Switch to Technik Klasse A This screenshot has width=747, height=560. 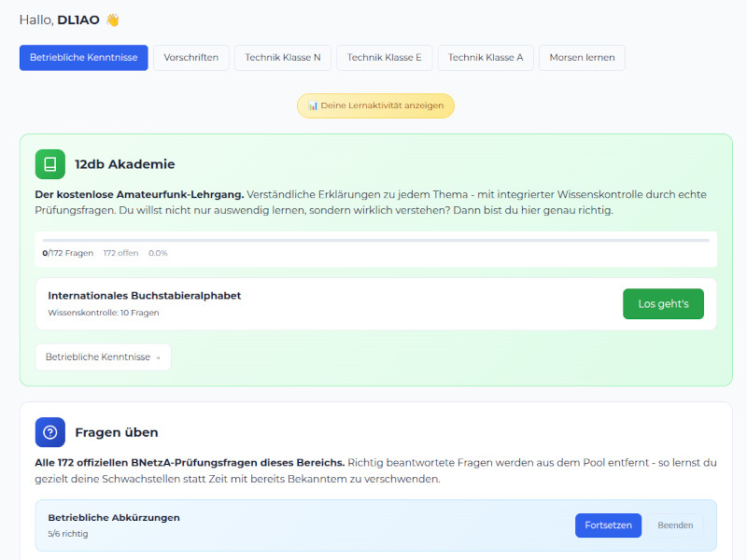pyautogui.click(x=485, y=57)
